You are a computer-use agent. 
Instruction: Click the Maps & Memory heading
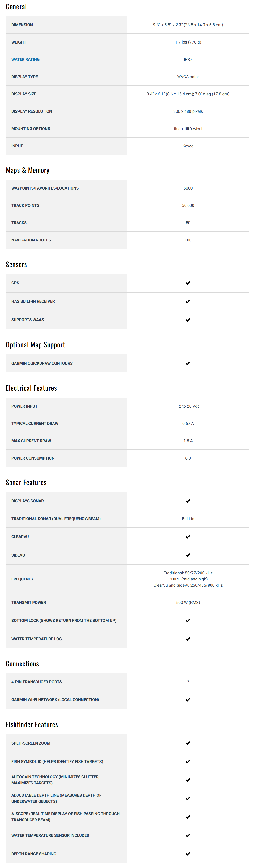(x=27, y=170)
